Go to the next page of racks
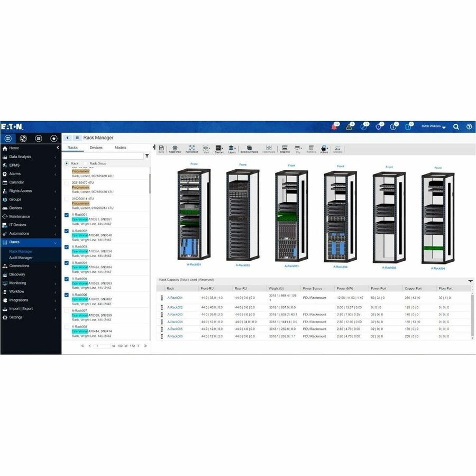Image resolution: width=476 pixels, height=476 pixels. tap(138, 345)
